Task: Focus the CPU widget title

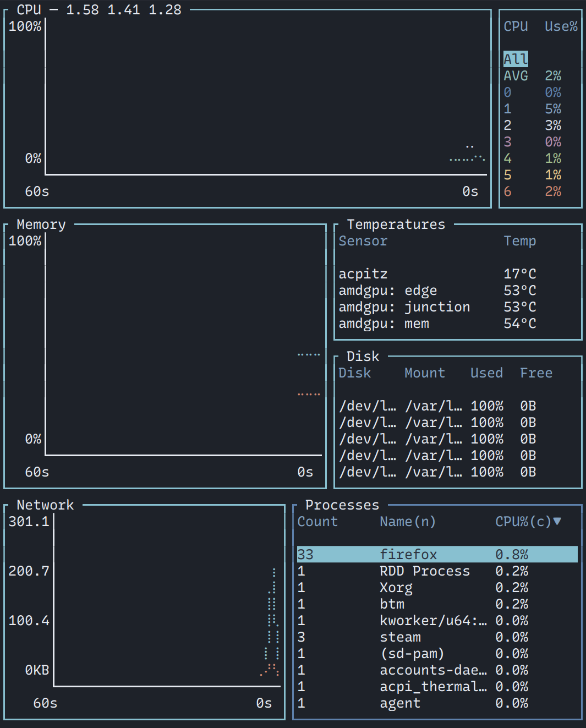Action: (x=29, y=9)
